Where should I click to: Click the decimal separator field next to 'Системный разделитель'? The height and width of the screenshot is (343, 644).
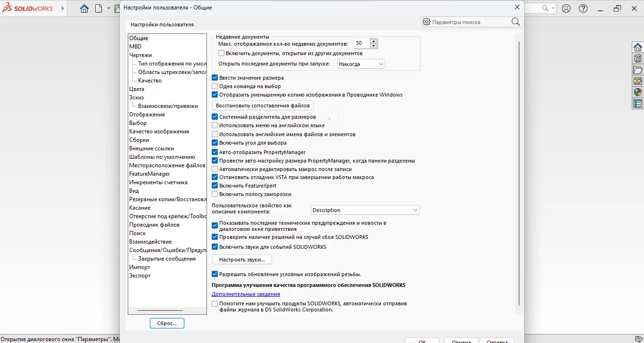coord(332,117)
